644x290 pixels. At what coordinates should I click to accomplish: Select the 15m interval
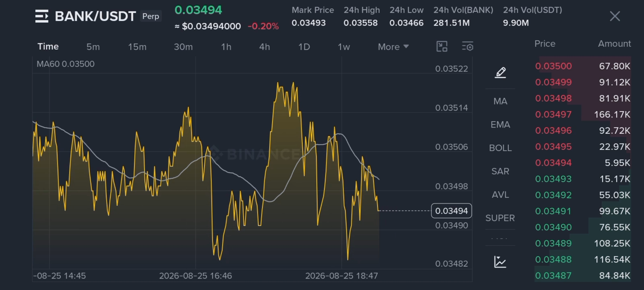137,47
